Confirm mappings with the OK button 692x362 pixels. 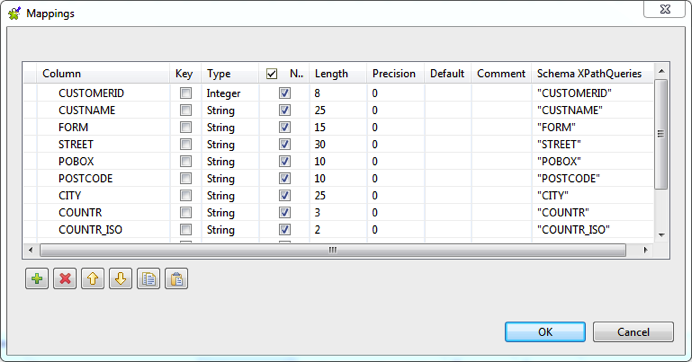545,332
